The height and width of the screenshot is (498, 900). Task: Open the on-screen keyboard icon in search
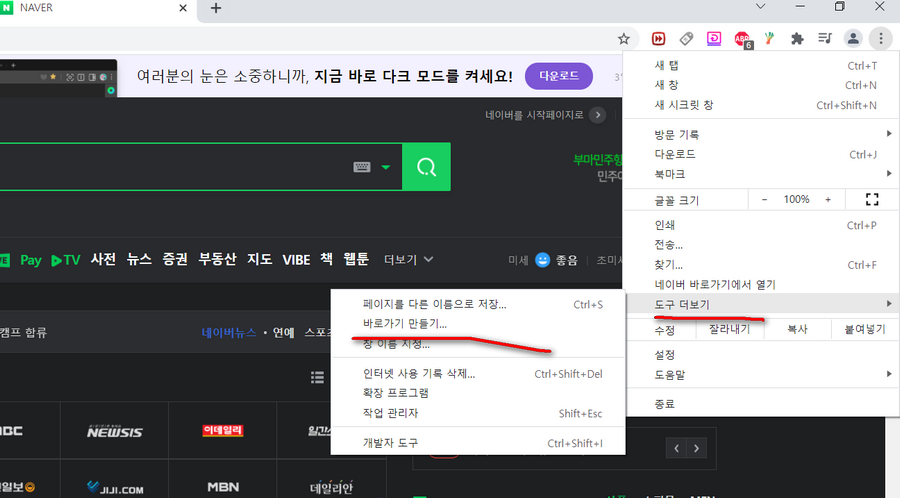pos(362,167)
